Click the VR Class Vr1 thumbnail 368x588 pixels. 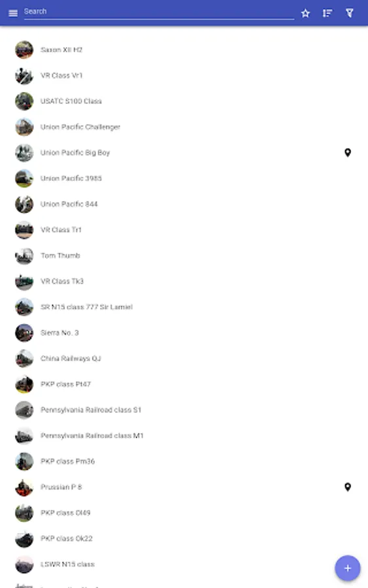pyautogui.click(x=24, y=75)
